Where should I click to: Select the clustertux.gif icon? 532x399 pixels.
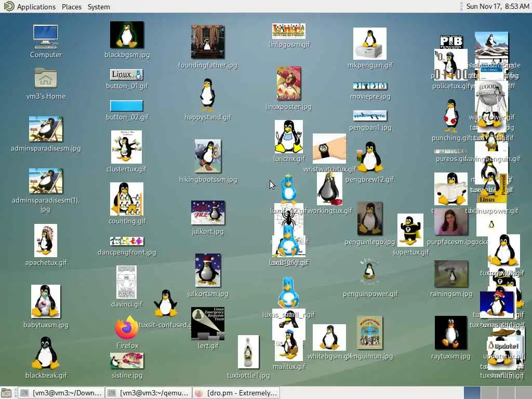pyautogui.click(x=127, y=147)
